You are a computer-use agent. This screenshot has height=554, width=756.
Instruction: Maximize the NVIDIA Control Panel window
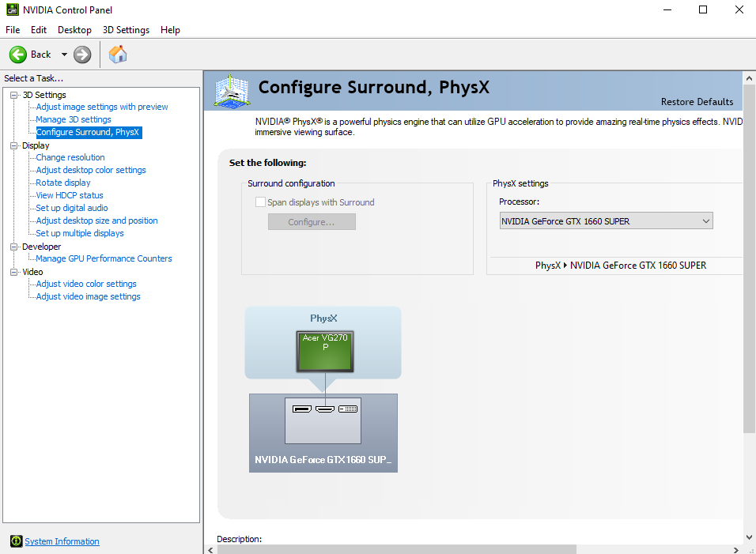703,9
